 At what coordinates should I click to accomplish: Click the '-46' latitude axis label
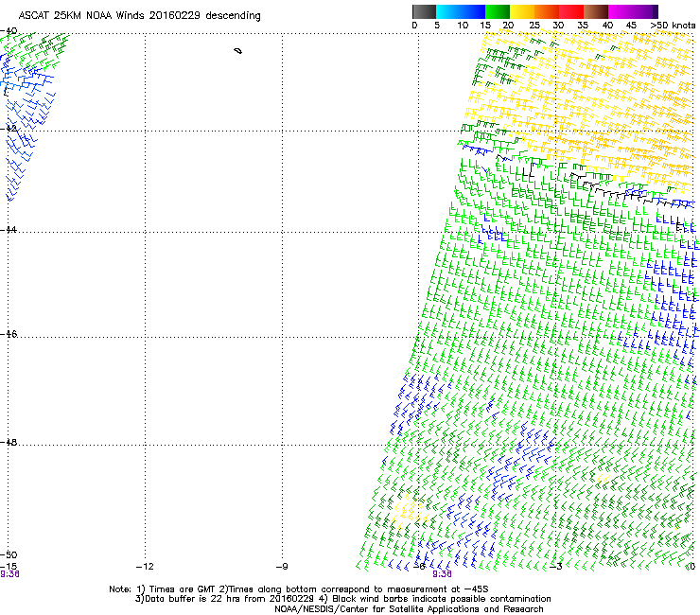point(9,334)
